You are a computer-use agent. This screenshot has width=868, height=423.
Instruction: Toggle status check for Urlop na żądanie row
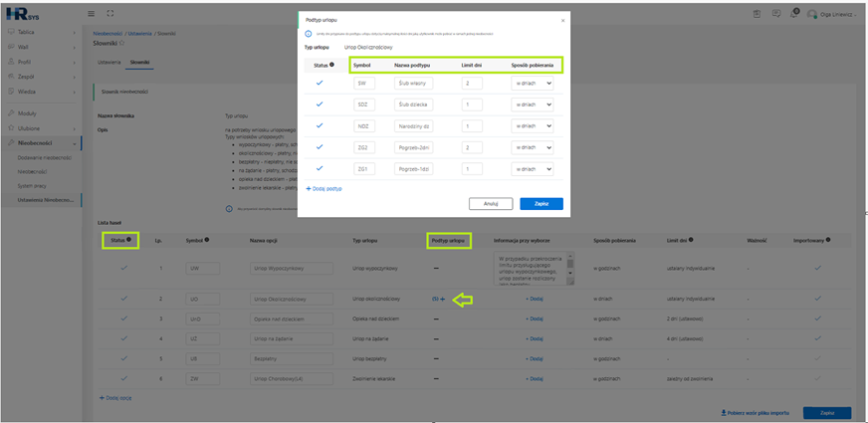(x=124, y=337)
